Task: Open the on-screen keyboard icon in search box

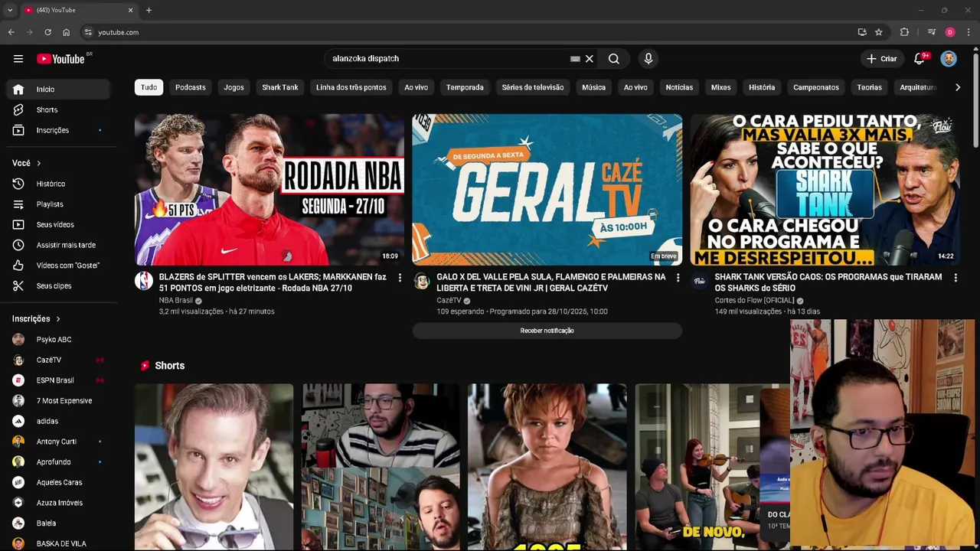Action: (575, 59)
